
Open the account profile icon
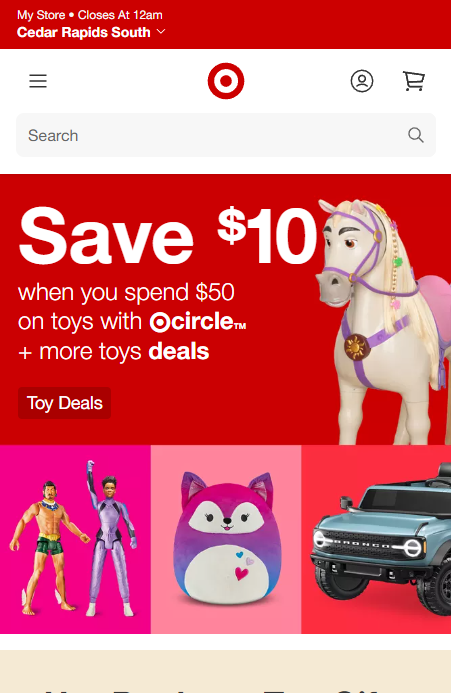tap(362, 81)
